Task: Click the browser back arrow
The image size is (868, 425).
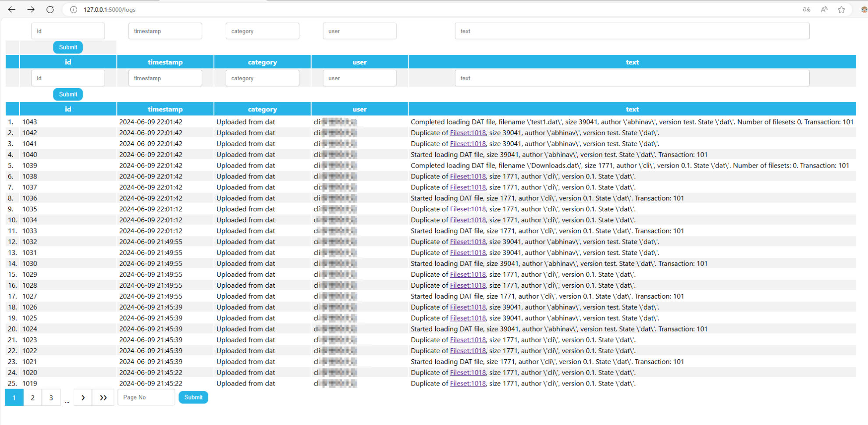Action: pyautogui.click(x=12, y=9)
